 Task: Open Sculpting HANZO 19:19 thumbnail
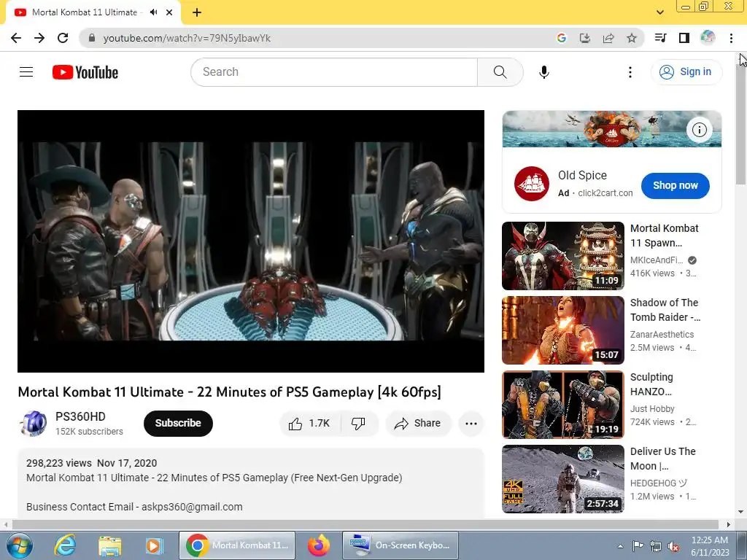coord(562,404)
